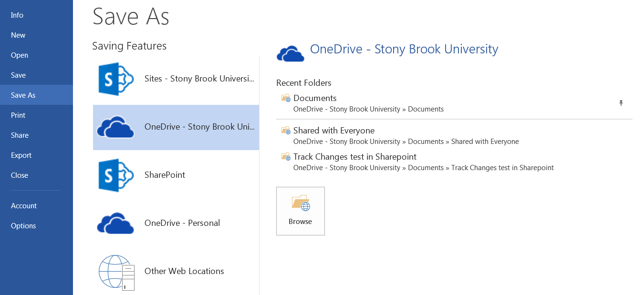
Task: Click the Browse button
Action: pos(301,211)
